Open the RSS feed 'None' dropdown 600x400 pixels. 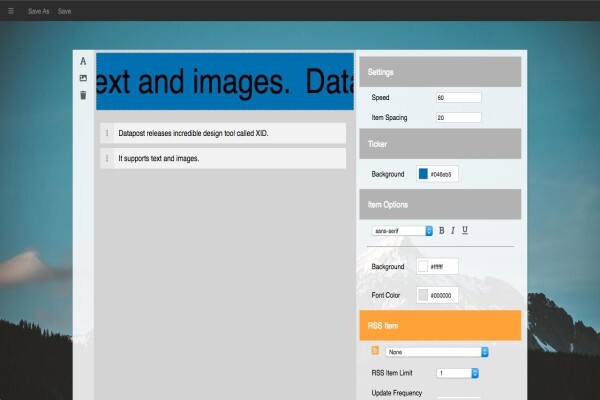coord(437,352)
